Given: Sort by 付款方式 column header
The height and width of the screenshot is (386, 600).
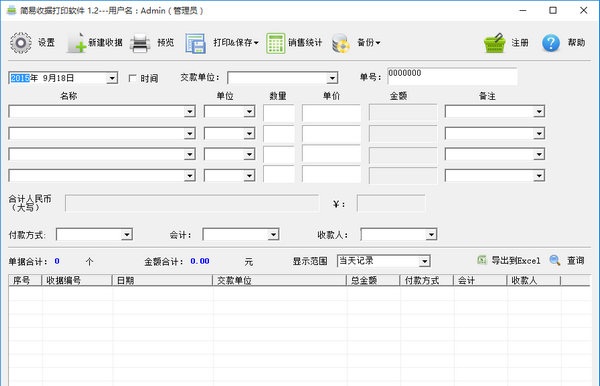Looking at the screenshot, I should [x=427, y=280].
